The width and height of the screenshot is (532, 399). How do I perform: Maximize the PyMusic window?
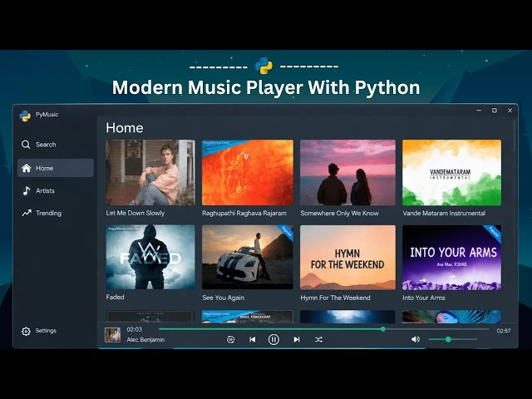click(x=495, y=111)
